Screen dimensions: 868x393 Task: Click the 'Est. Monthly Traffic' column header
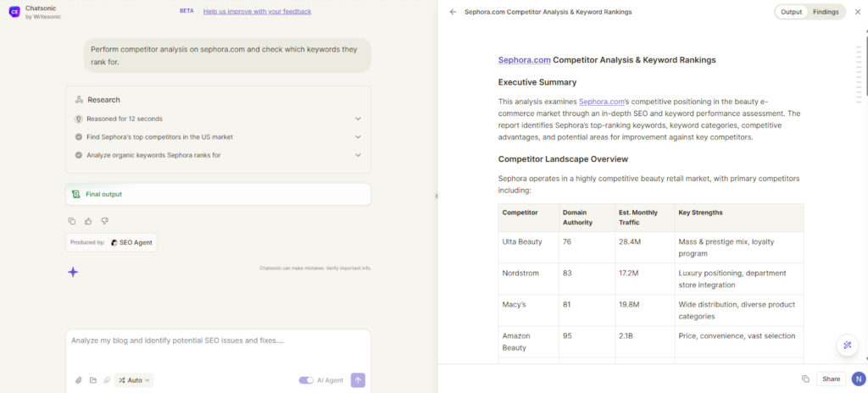coord(644,218)
